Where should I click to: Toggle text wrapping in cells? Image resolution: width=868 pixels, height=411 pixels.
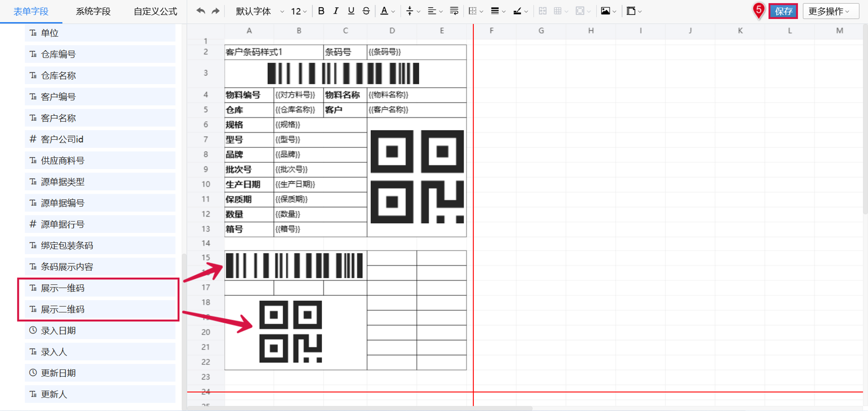point(454,11)
